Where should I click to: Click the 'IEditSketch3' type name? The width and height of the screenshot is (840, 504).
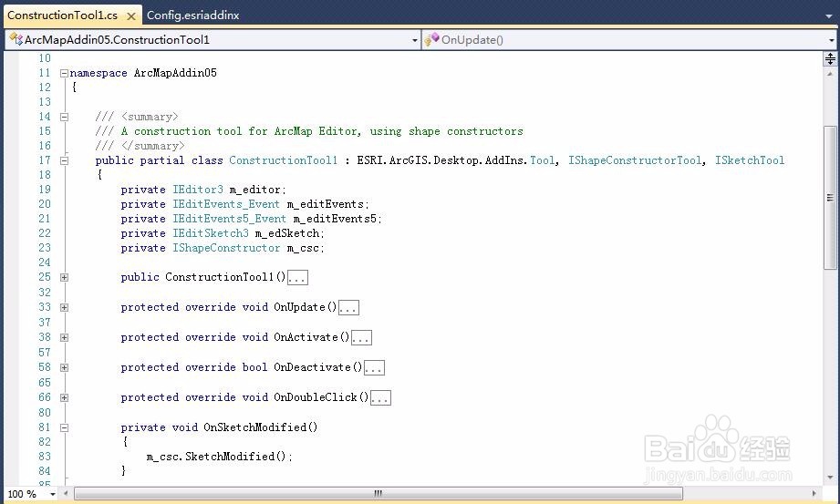211,233
